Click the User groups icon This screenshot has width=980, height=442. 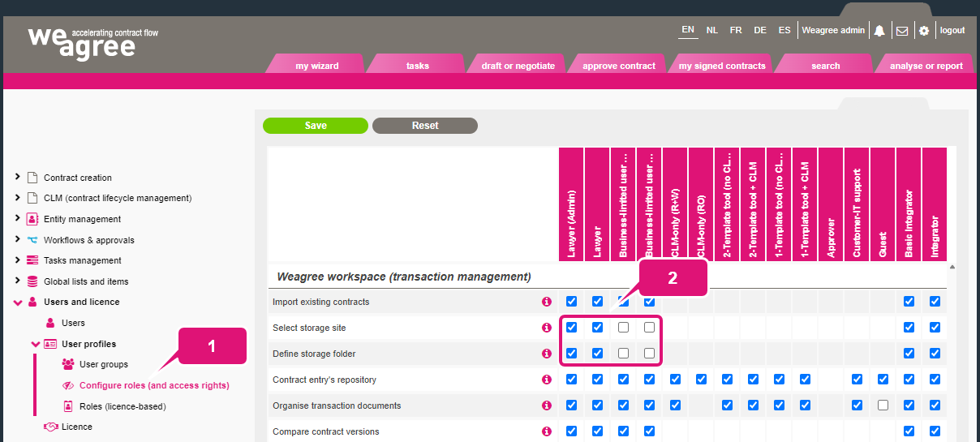click(x=68, y=364)
